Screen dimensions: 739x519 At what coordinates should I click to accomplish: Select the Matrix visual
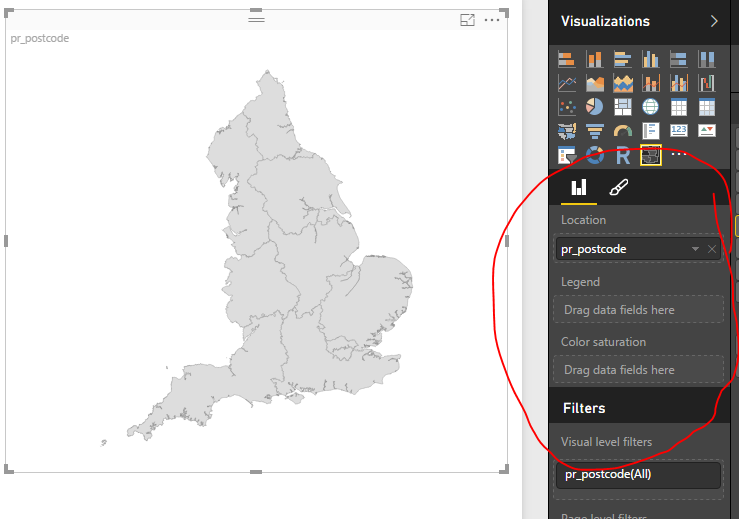706,107
